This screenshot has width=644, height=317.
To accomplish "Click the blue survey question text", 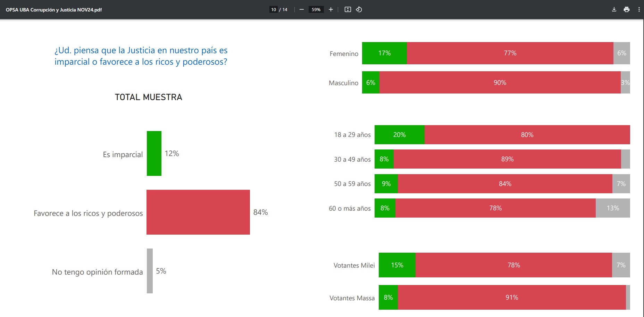I will pos(141,56).
